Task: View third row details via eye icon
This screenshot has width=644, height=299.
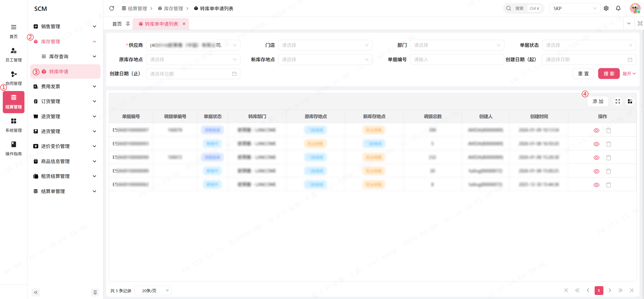Action: pos(596,158)
